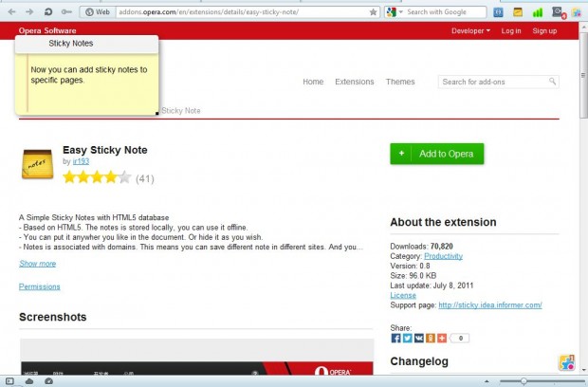The image size is (588, 387).
Task: Open the green bars extension icon
Action: (x=538, y=12)
